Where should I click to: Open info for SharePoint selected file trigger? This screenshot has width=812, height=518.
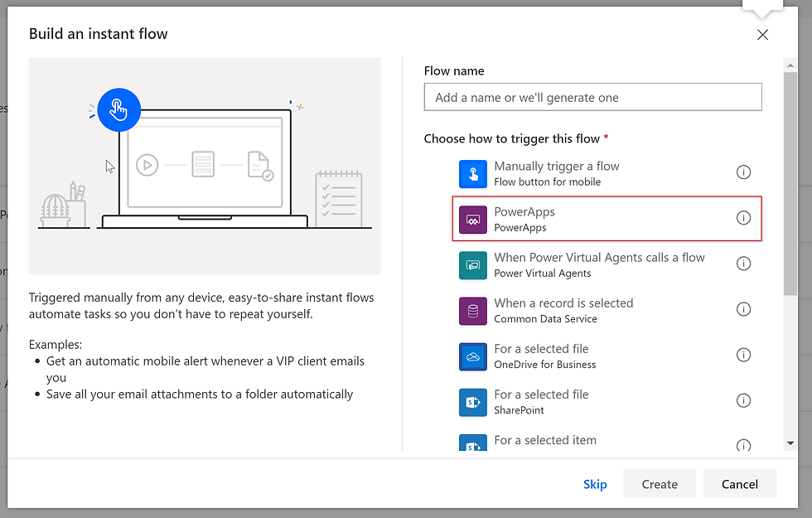point(743,399)
